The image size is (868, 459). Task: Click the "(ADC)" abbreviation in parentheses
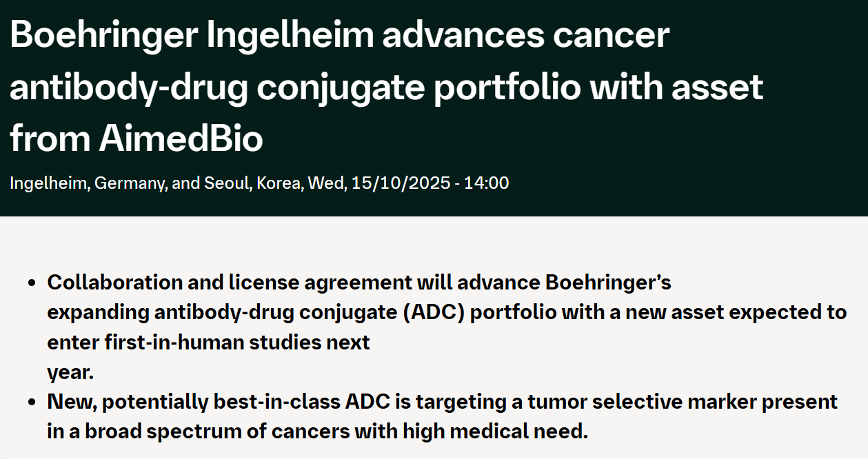(434, 312)
